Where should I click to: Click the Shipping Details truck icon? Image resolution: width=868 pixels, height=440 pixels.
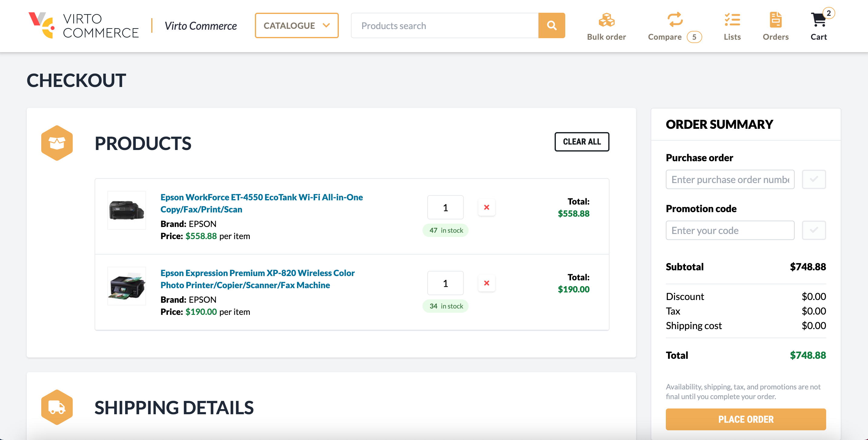57,407
